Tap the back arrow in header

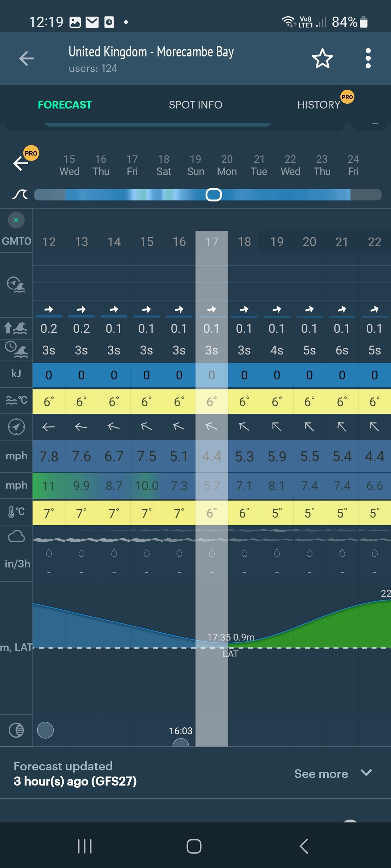point(27,59)
